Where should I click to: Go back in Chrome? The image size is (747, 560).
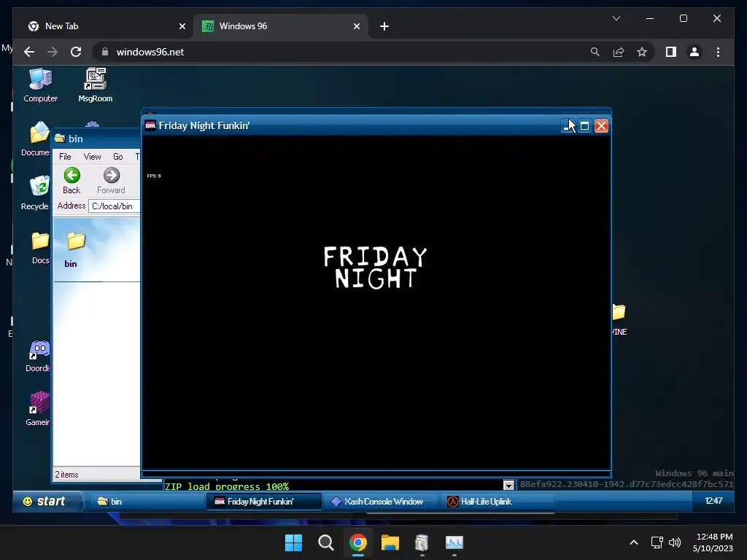[29, 52]
